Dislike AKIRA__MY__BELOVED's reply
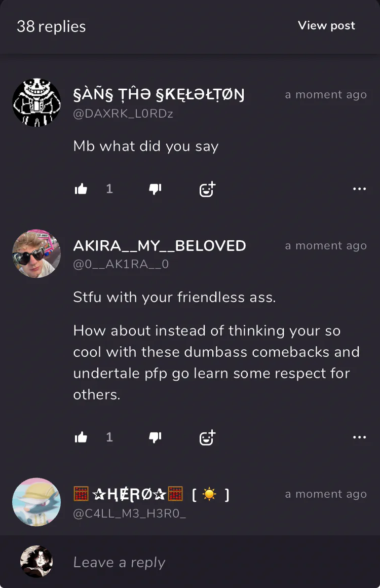Screen dimensions: 380x588 click(155, 437)
